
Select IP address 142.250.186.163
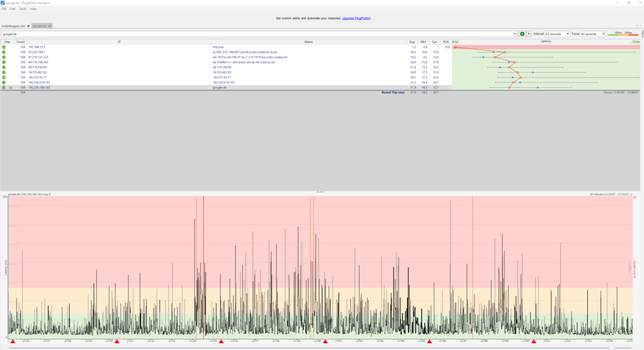tap(39, 87)
